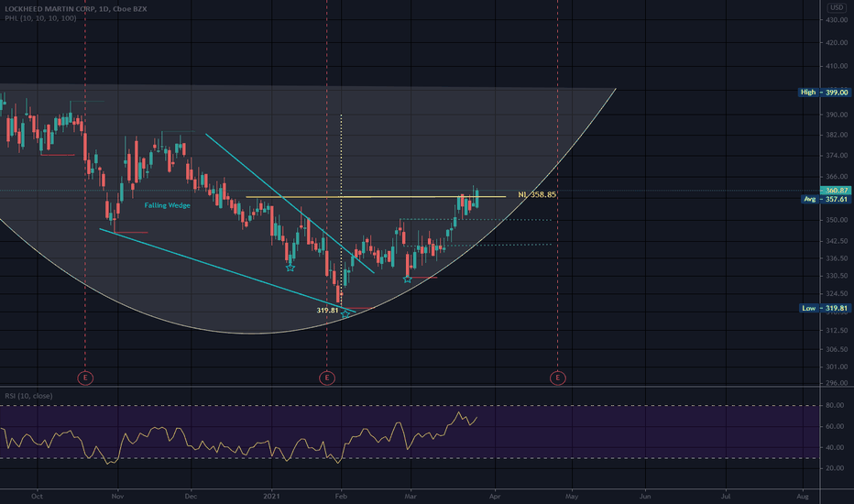854x504 pixels.
Task: Select the yellow neckline horizontal line
Action: 376,197
